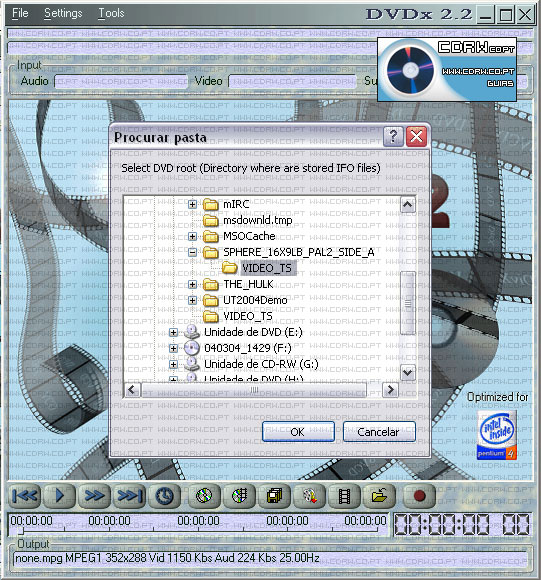Expand the MSOCache folder node
Screen dimensions: 541x580
[192, 236]
